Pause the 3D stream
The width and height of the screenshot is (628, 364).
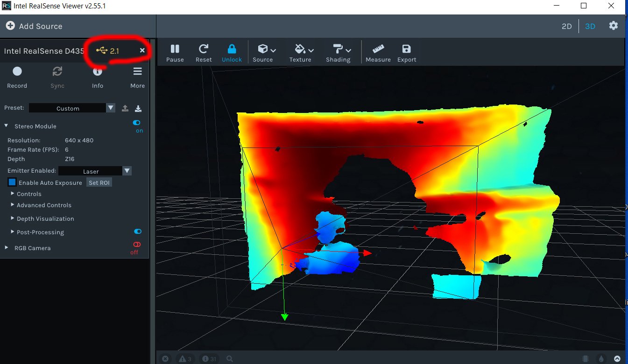[x=175, y=53]
